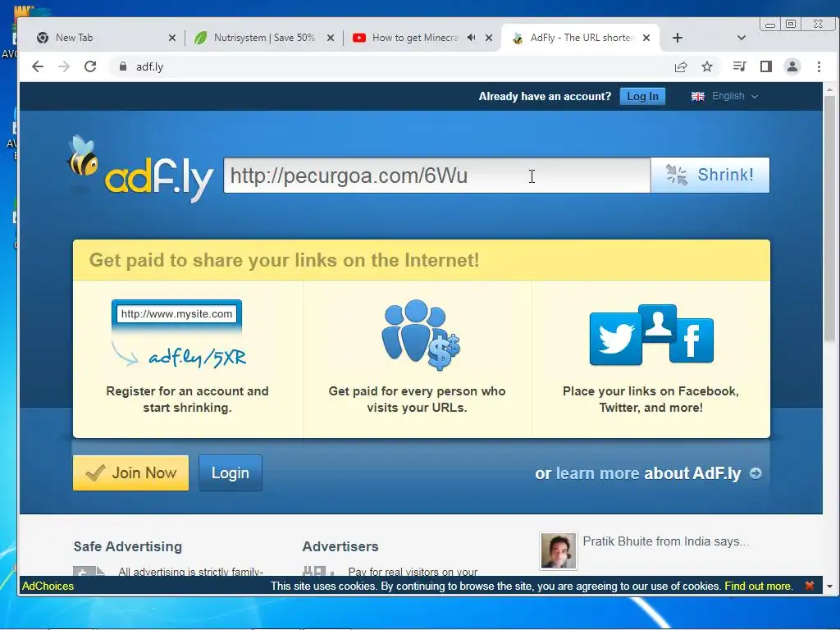
Task: Click Pratik Bhuite's profile photo
Action: (558, 550)
